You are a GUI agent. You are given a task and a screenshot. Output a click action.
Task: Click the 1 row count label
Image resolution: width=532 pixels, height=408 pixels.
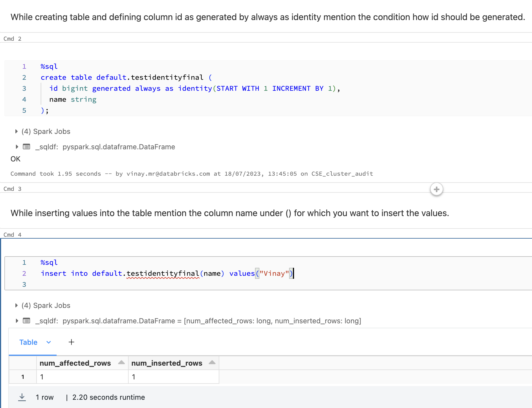tap(45, 397)
